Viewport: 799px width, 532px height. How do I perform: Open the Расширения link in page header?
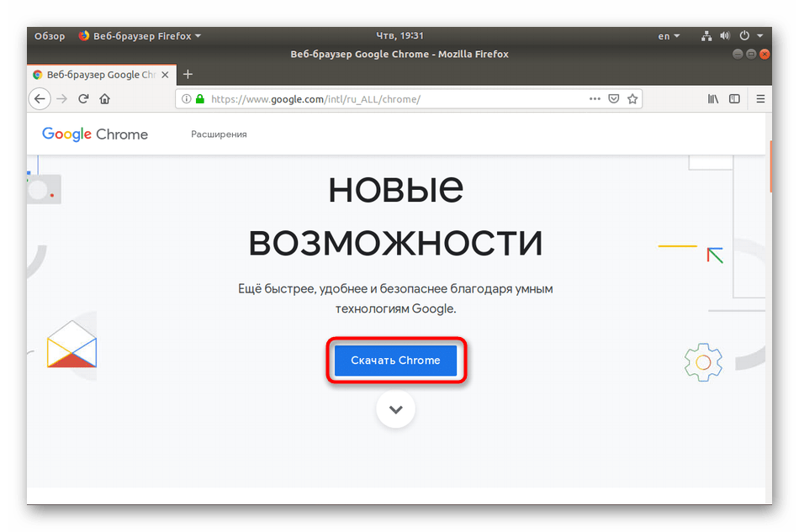click(219, 134)
